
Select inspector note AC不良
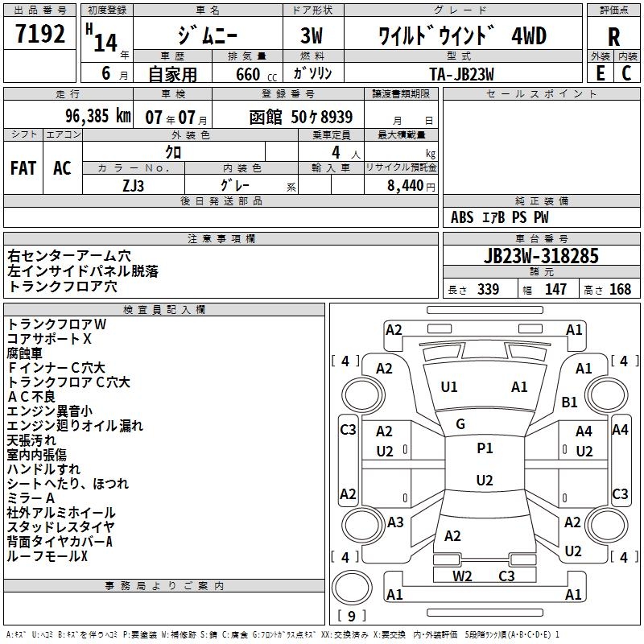pyautogui.click(x=31, y=397)
